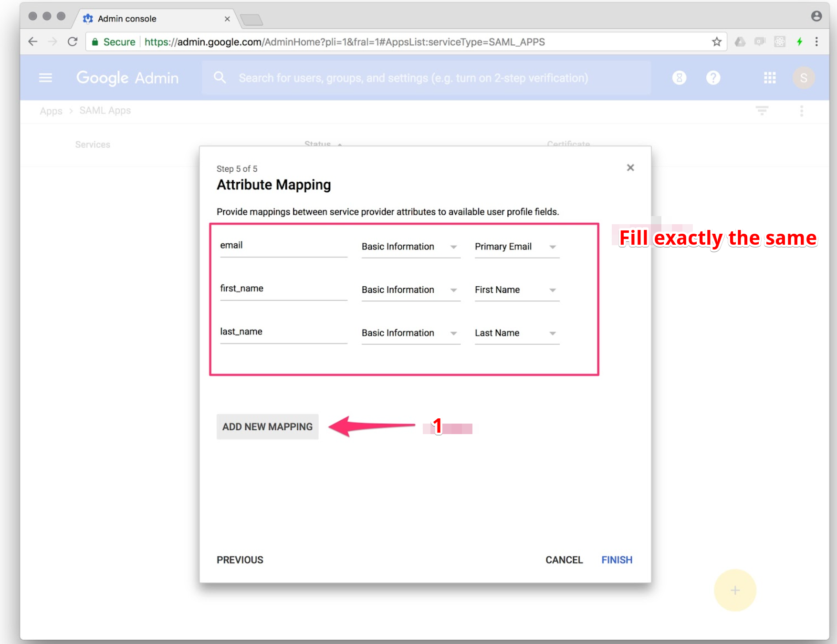
Task: Click the Google Admin logo
Action: 127,78
